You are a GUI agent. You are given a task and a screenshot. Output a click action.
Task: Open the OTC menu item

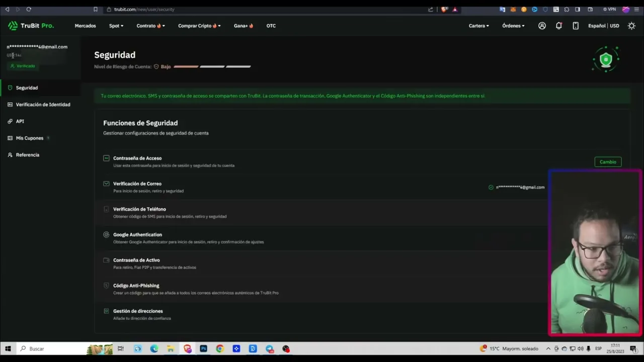point(271,26)
